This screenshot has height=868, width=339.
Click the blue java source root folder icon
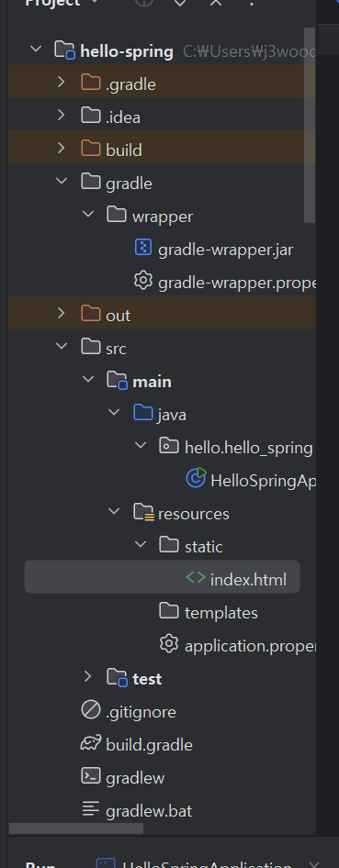[x=143, y=413]
